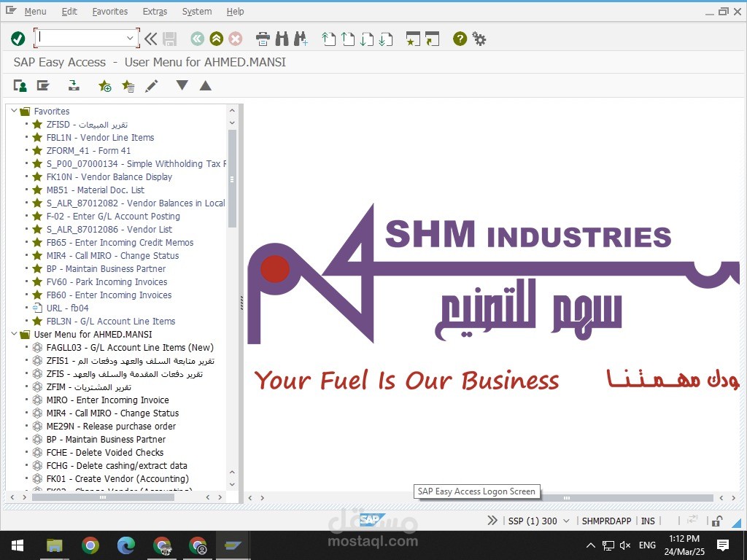The height and width of the screenshot is (560, 747).
Task: Open File Explorer from the taskbar
Action: [x=54, y=545]
